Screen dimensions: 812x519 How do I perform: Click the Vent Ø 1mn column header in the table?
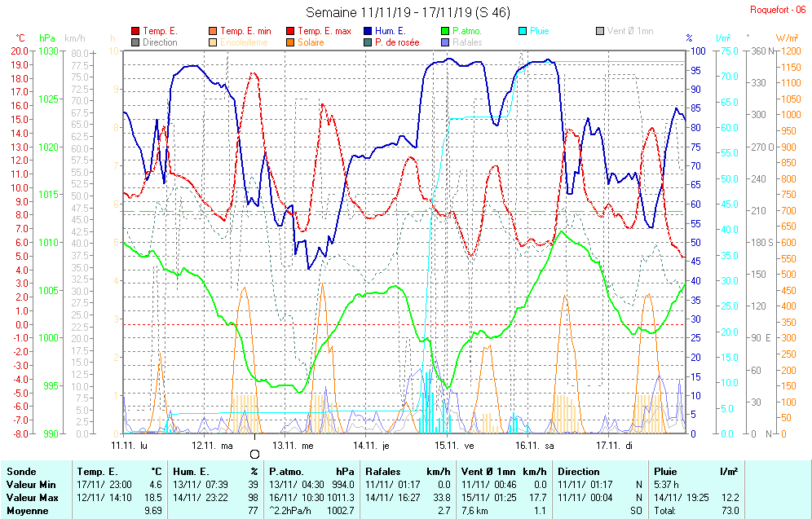(x=488, y=472)
